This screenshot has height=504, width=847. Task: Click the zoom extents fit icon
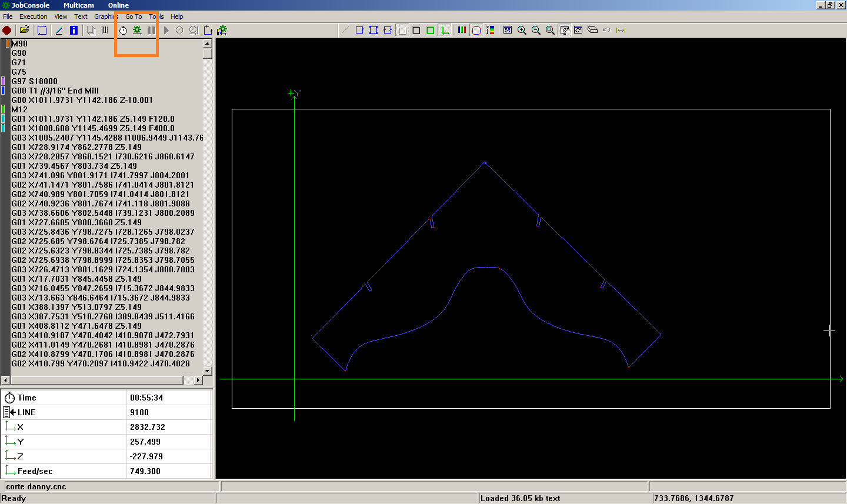(508, 30)
